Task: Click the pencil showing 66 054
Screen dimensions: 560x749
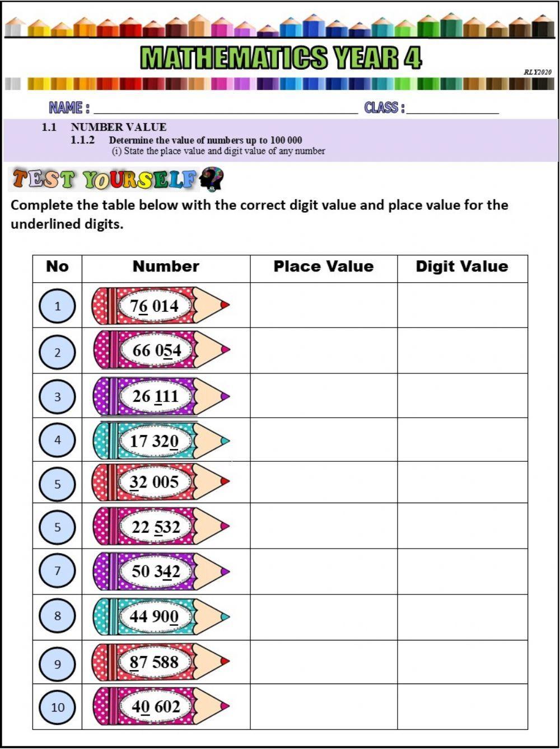Action: click(160, 350)
